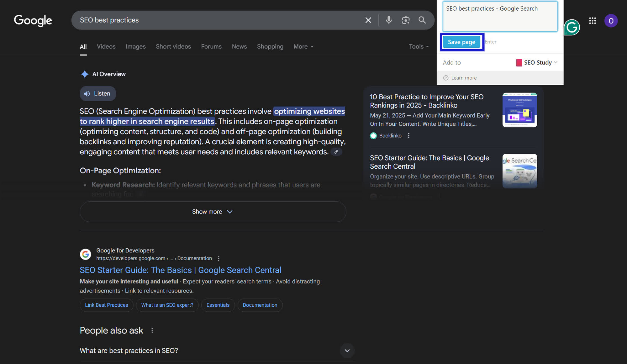Viewport: 627px width, 364px height.
Task: Open options for the Backlinko result
Action: coord(408,135)
